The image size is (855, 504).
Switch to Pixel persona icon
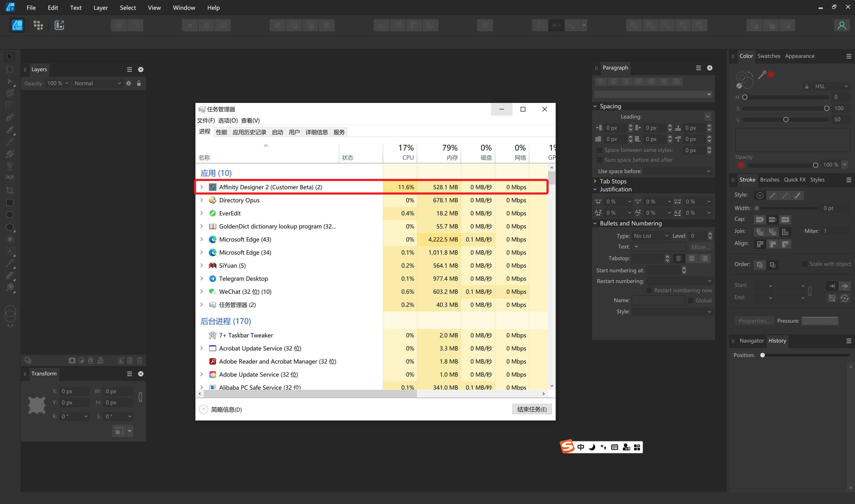(38, 25)
